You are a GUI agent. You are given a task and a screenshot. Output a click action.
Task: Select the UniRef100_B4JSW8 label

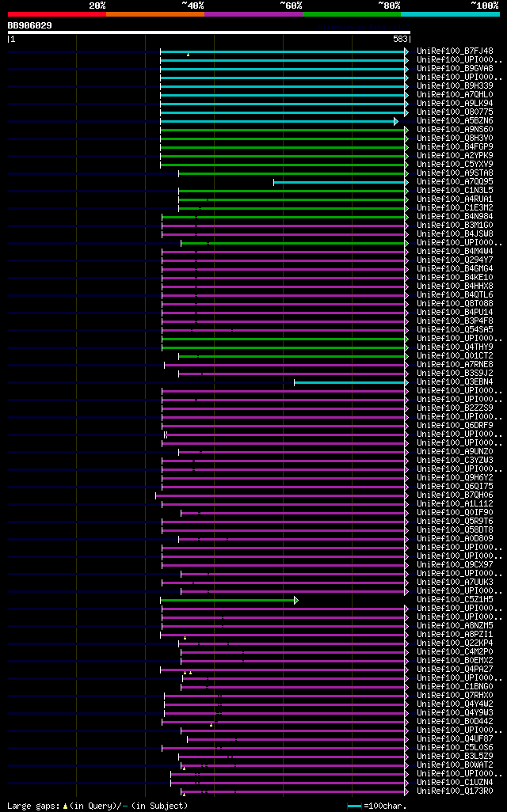tap(456, 234)
